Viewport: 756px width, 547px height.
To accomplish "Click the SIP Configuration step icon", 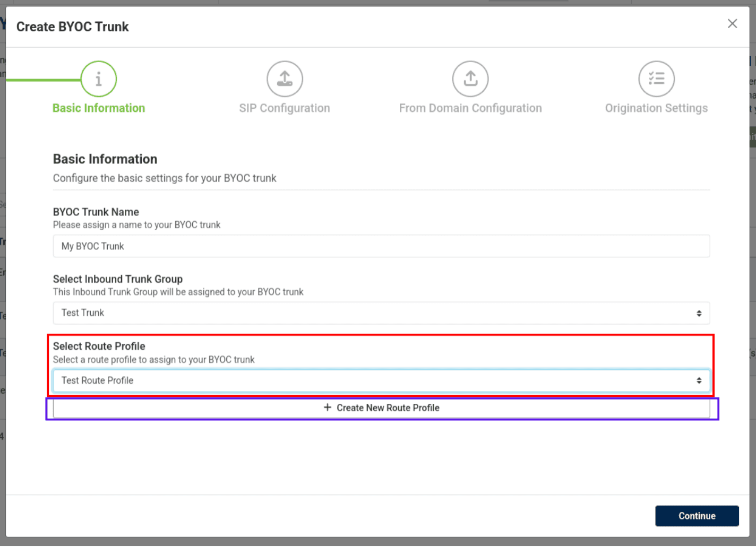I will 285,79.
